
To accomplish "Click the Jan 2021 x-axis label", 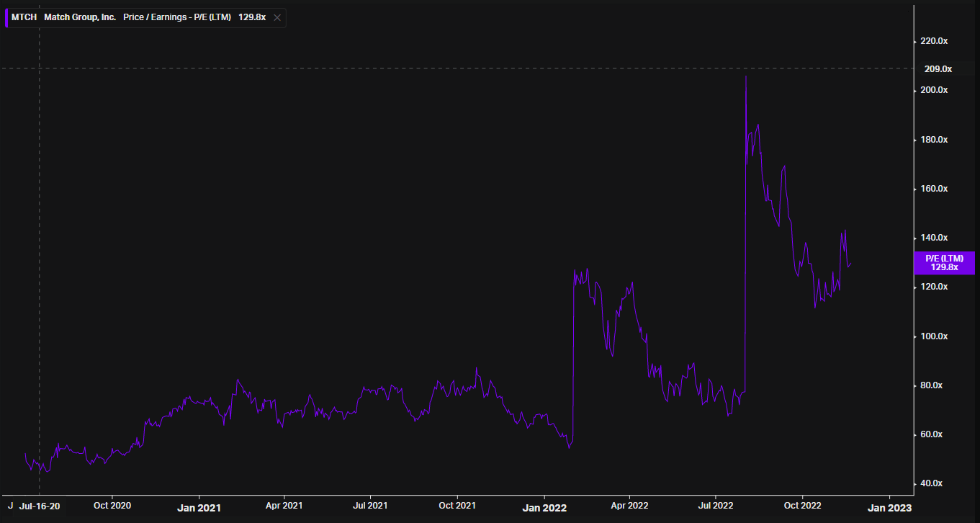I will (x=199, y=507).
